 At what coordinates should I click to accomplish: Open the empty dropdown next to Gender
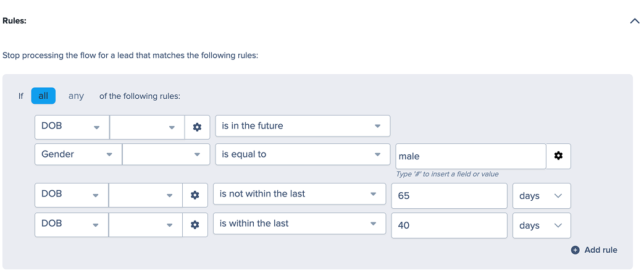166,154
